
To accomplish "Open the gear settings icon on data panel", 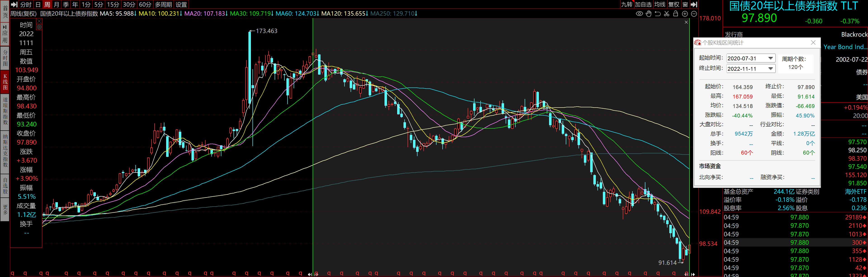I will pos(39,27).
